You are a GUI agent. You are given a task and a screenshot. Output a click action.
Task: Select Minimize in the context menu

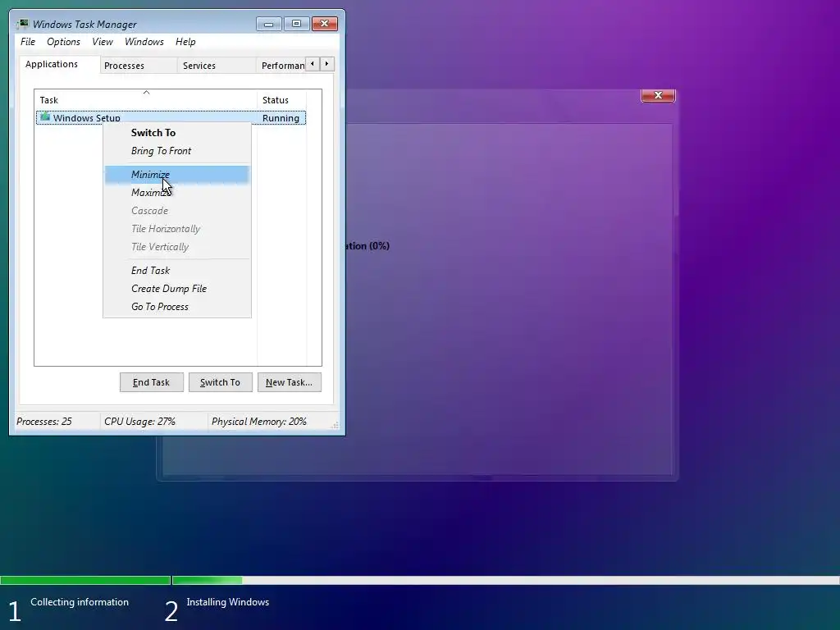(x=177, y=175)
